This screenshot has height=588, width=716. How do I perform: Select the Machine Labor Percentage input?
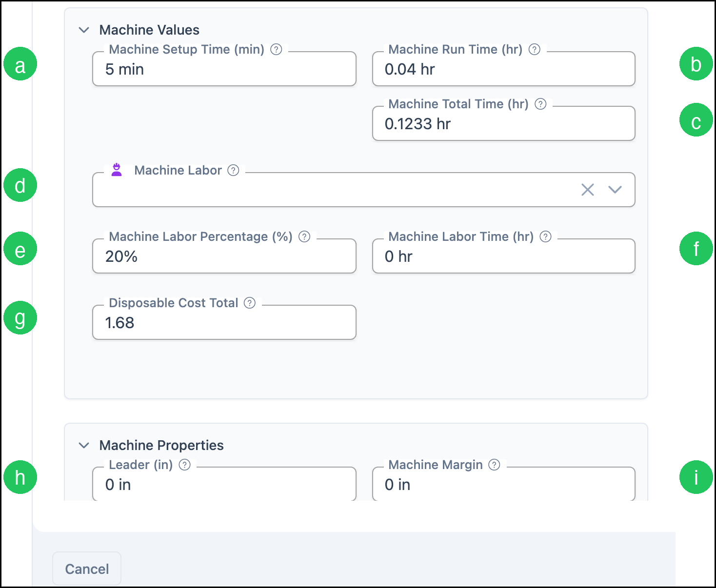(224, 256)
